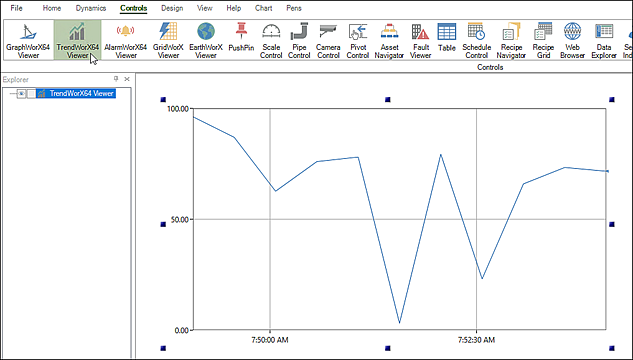Open the Dynamics ribbon tab
The image size is (633, 360).
click(91, 8)
